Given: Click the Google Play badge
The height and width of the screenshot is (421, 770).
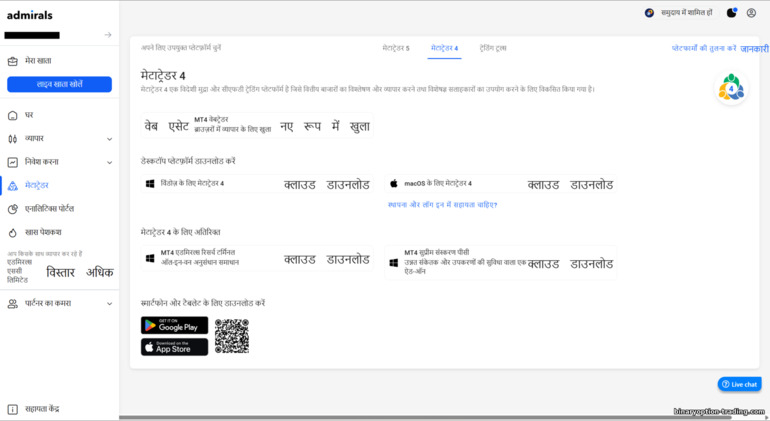Looking at the screenshot, I should tap(174, 325).
